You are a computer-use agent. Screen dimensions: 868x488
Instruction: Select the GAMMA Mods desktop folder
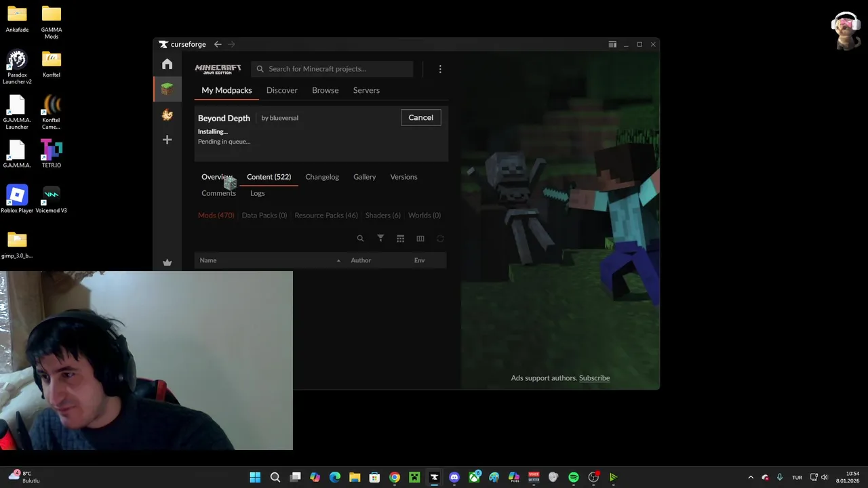click(52, 22)
